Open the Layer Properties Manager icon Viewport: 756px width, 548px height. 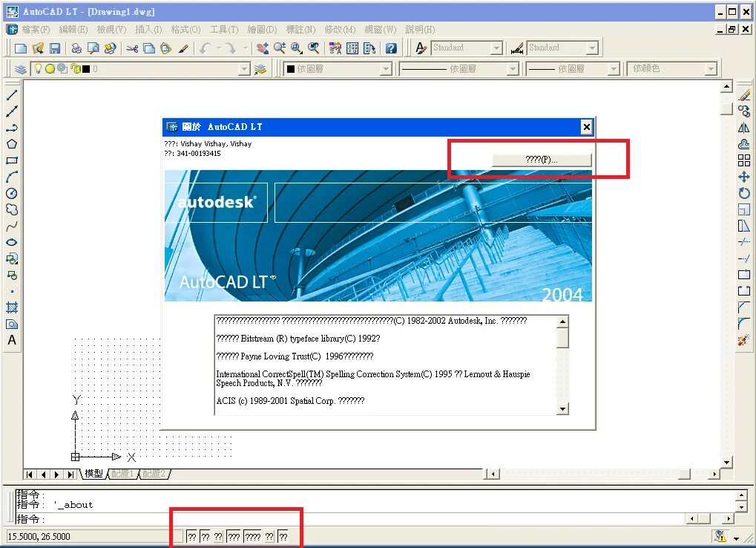coord(20,69)
